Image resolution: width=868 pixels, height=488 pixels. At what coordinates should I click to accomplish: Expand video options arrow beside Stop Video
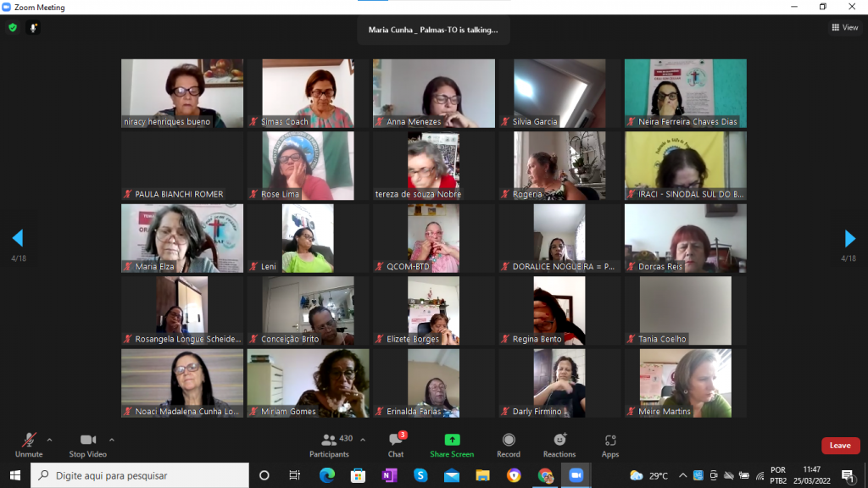[x=112, y=440]
